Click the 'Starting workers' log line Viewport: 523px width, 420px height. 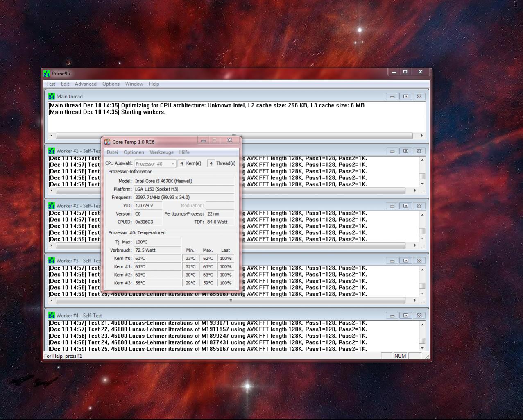[x=107, y=112]
